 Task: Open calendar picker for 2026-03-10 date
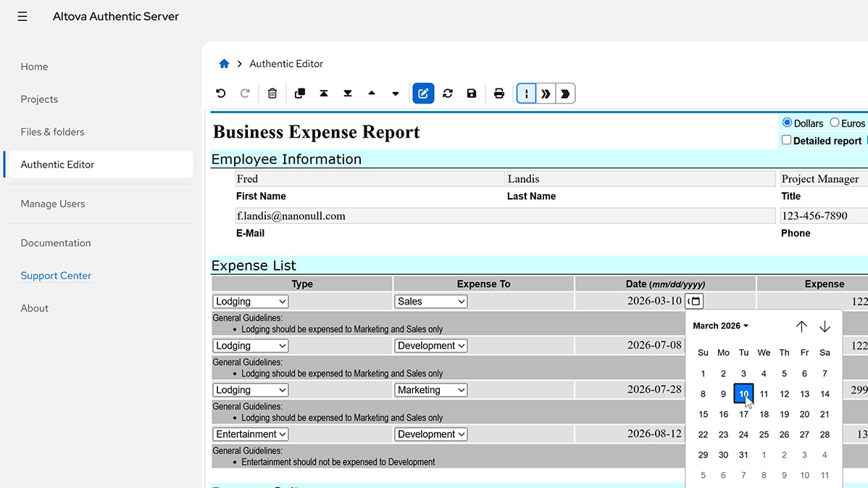pos(694,302)
